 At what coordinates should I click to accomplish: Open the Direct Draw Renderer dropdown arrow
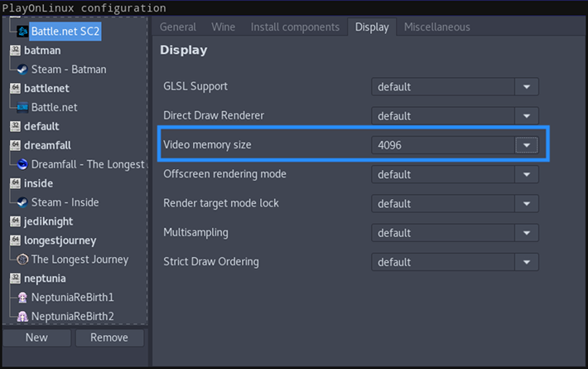527,116
